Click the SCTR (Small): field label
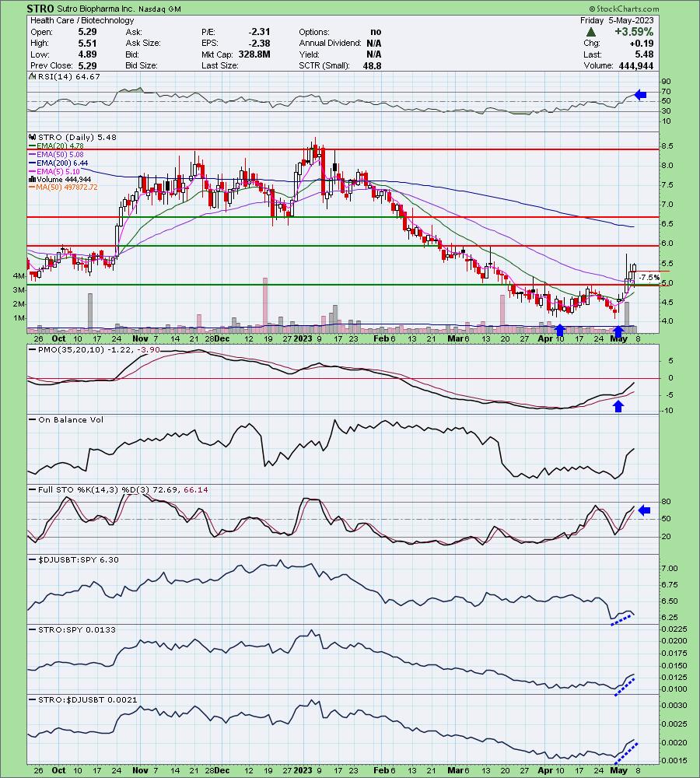Screen dimensions: 700x778 tap(324, 65)
